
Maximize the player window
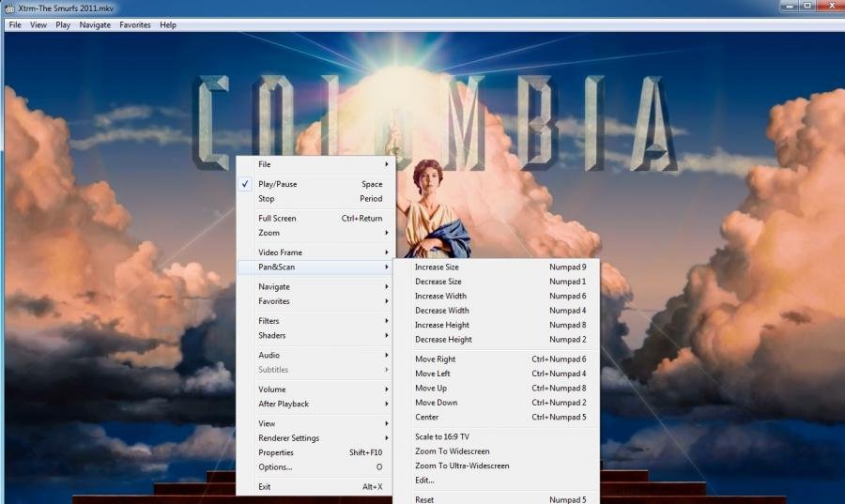807,6
